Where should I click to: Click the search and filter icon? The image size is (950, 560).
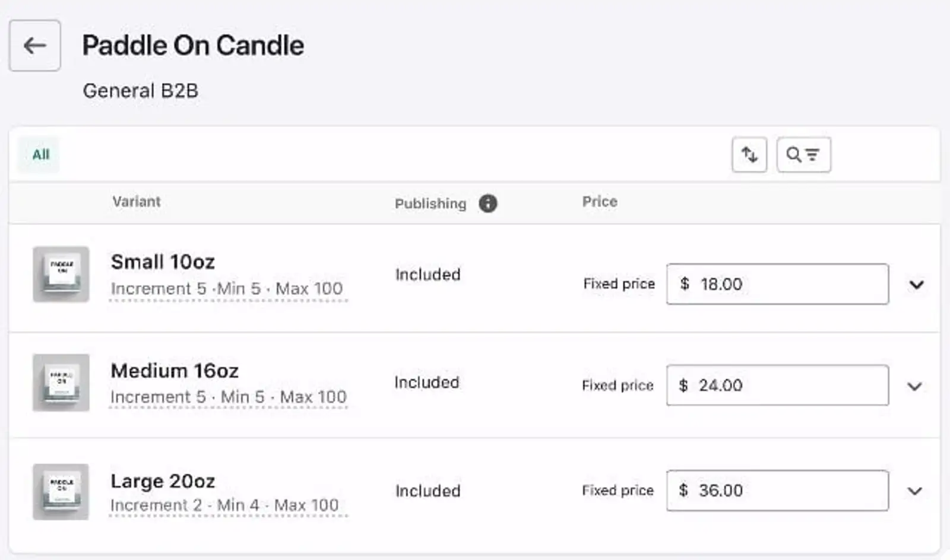point(803,154)
